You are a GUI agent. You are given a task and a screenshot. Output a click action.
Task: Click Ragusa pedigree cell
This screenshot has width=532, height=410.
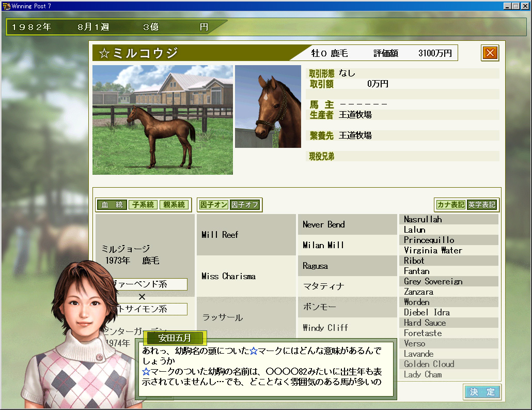tap(348, 266)
